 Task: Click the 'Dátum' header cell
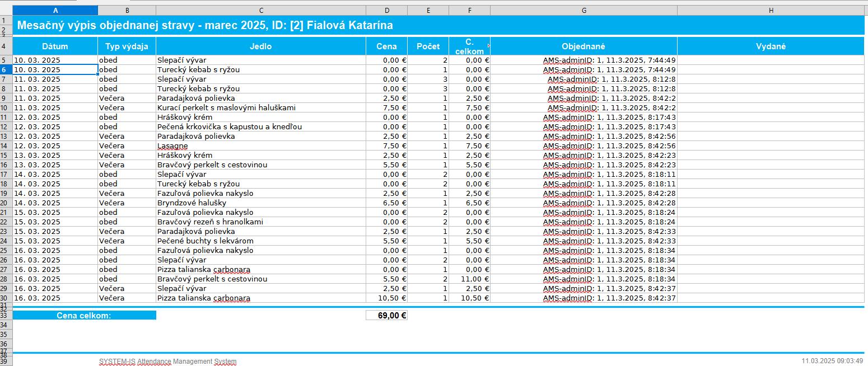coord(55,46)
